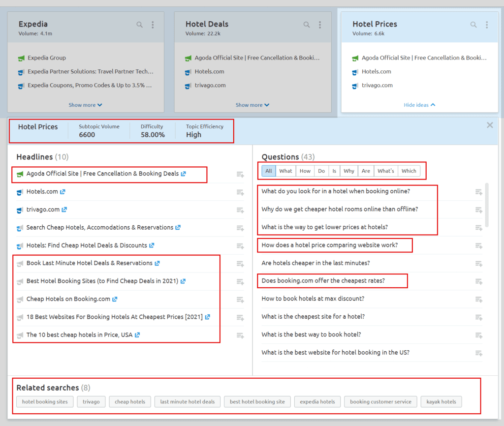Viewport: 504px width, 426px height.
Task: Add 'What is the cheapest site' question to favorites
Action: 478,318
